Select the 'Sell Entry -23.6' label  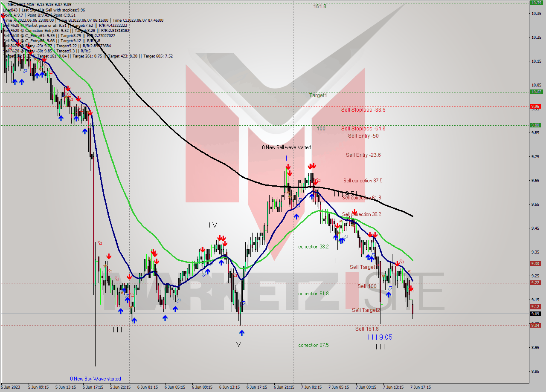click(363, 155)
